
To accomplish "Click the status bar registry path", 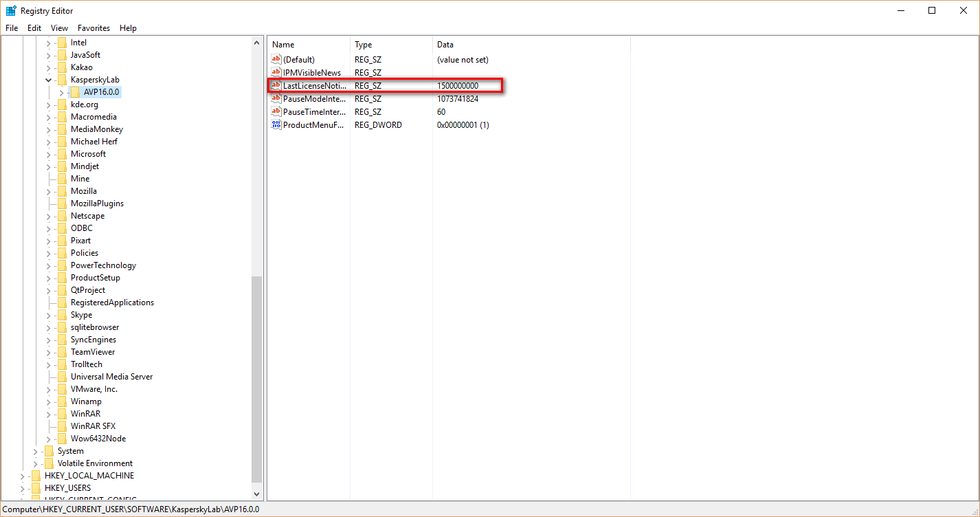I will (131, 509).
